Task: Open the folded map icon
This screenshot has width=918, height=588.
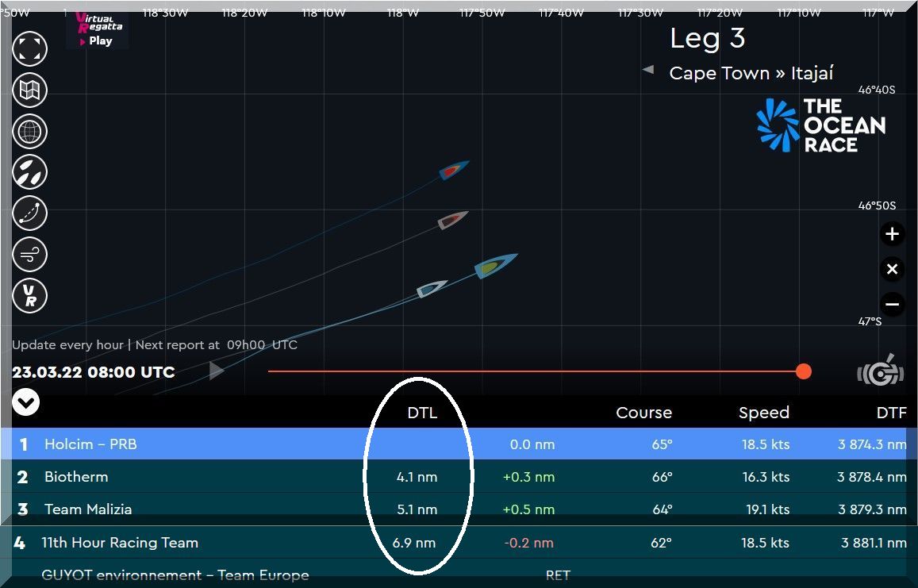Action: (x=30, y=90)
